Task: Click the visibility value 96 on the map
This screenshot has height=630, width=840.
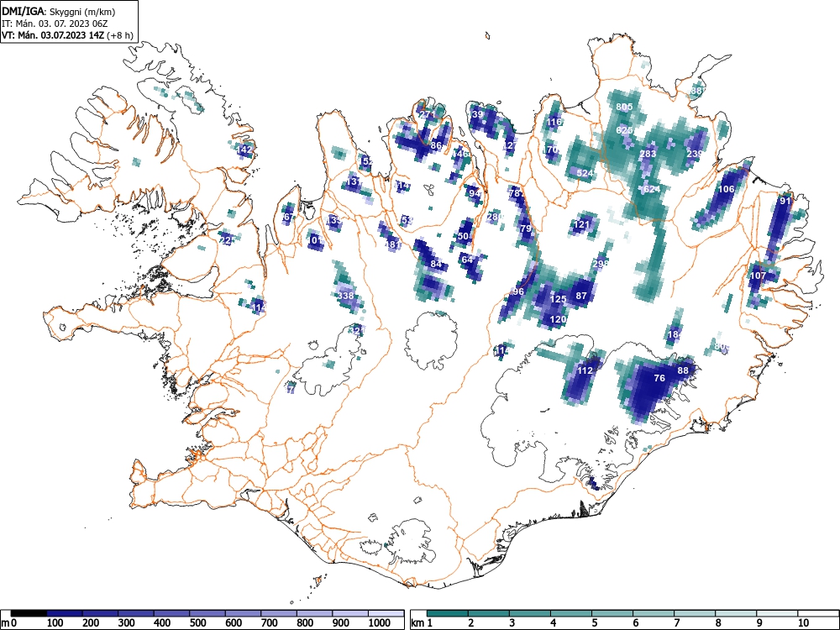Action: pos(518,292)
